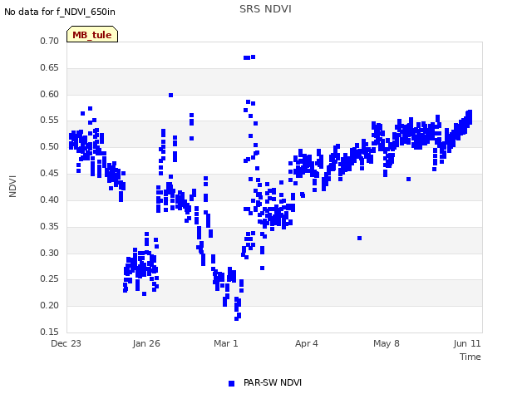Image resolution: width=532 pixels, height=399 pixels.
Task: Click the 0.70 y-axis tick value
Action: (50, 41)
